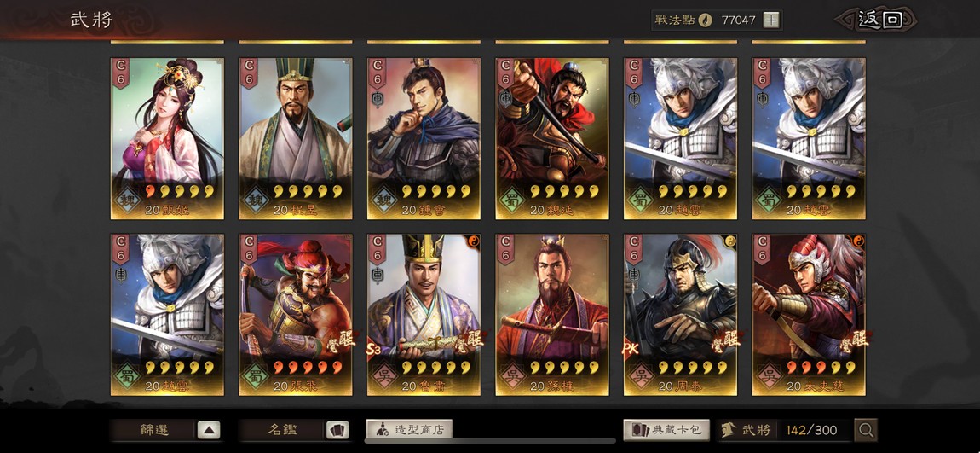
Task: Click the 戰法點 feather coin icon
Action: tap(706, 20)
